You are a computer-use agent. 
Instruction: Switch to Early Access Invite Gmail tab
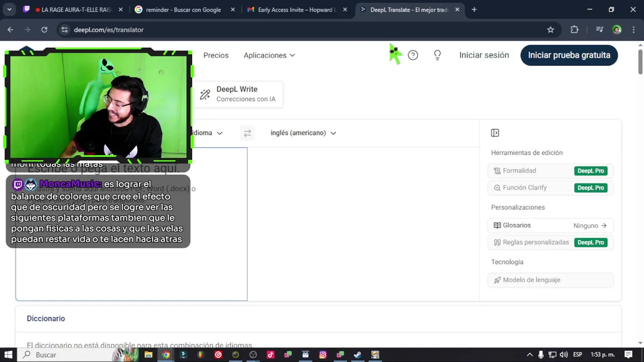pyautogui.click(x=297, y=10)
